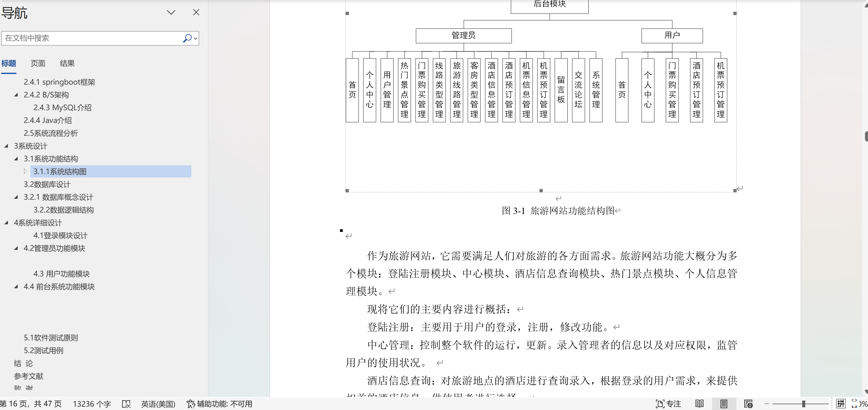The width and height of the screenshot is (868, 410).
Task: Switch to the 标题 headings tab
Action: point(9,63)
